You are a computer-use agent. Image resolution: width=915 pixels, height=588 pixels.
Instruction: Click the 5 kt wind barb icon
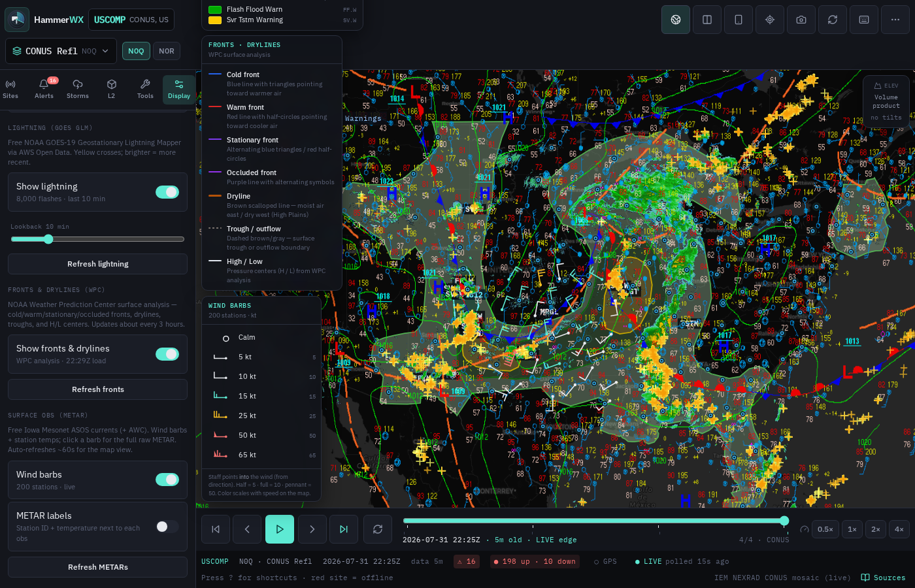(x=220, y=357)
